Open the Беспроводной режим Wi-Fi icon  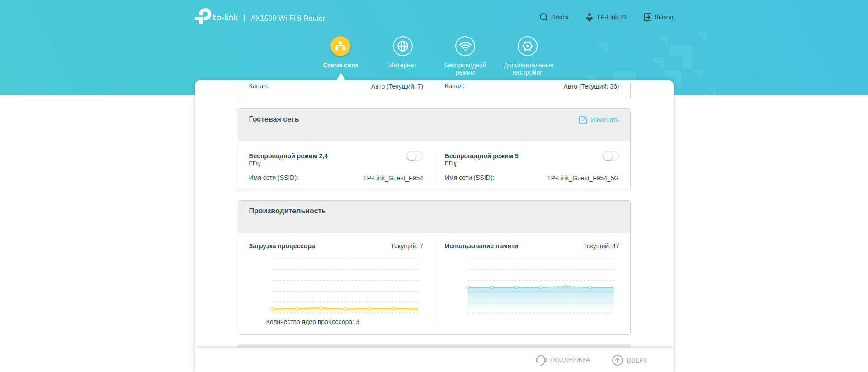tap(465, 46)
